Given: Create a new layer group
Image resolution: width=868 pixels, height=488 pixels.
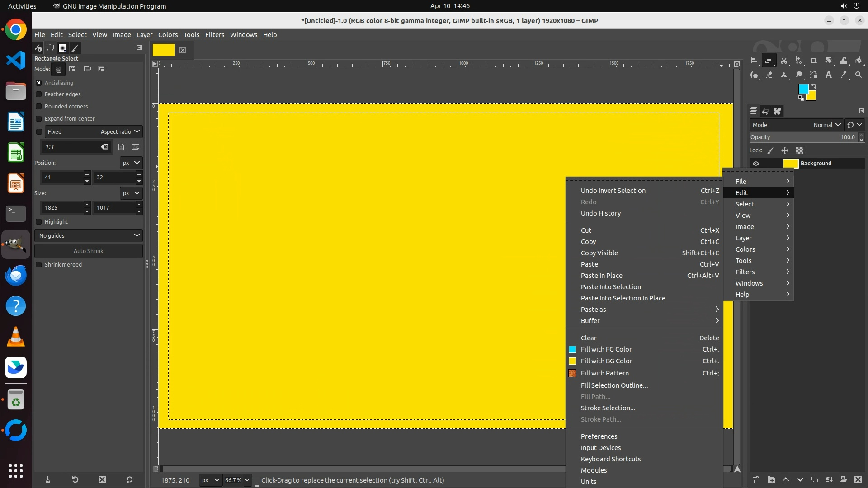Looking at the screenshot, I should (771, 479).
